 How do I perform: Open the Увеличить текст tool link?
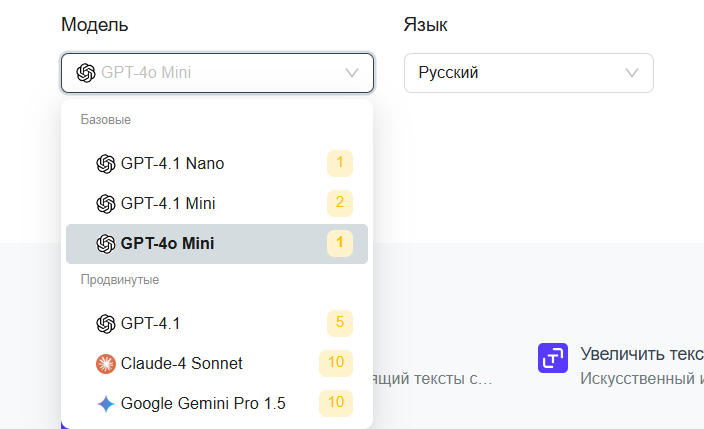[642, 354]
